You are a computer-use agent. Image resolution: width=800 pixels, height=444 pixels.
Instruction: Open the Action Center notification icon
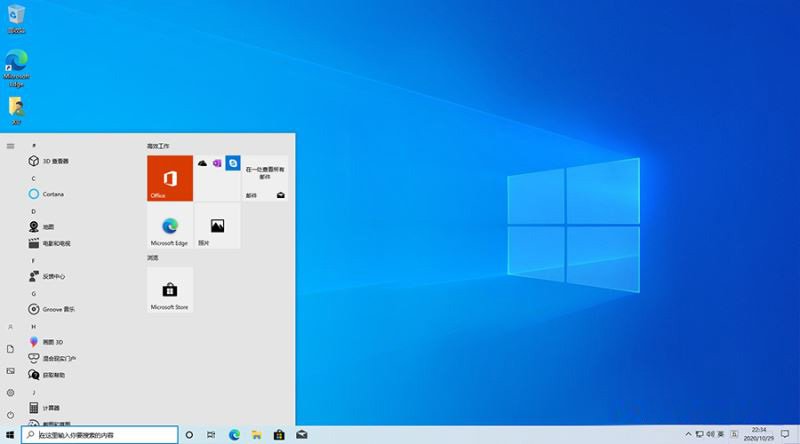tap(785, 434)
